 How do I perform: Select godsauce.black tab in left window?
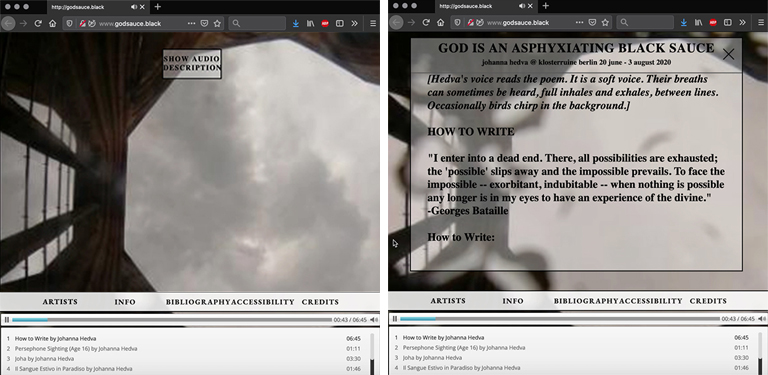[98, 7]
